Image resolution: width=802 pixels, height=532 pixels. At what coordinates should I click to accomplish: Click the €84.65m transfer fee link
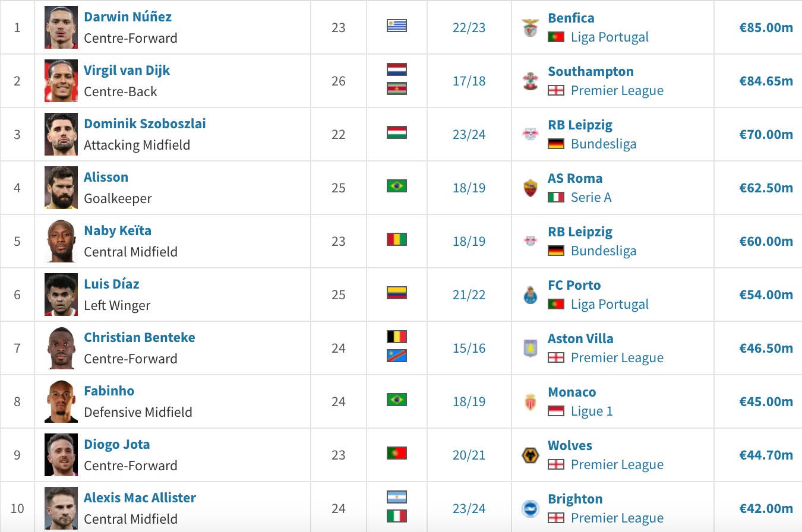pos(766,81)
